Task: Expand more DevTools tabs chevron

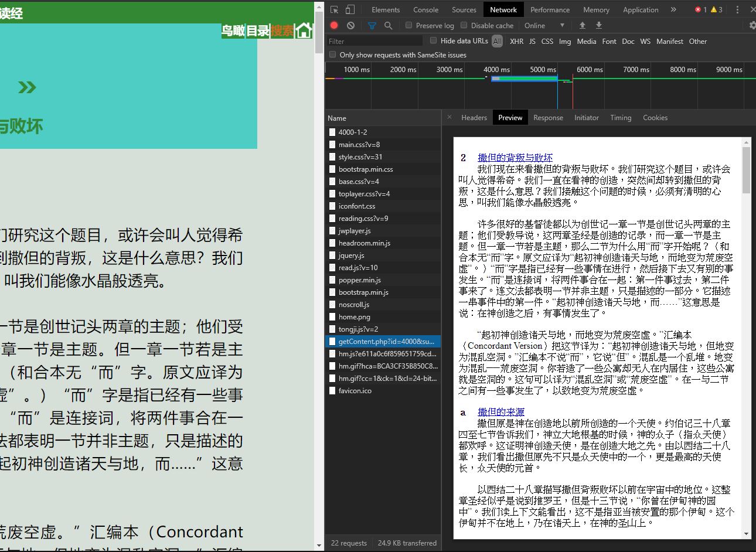Action: [673, 10]
